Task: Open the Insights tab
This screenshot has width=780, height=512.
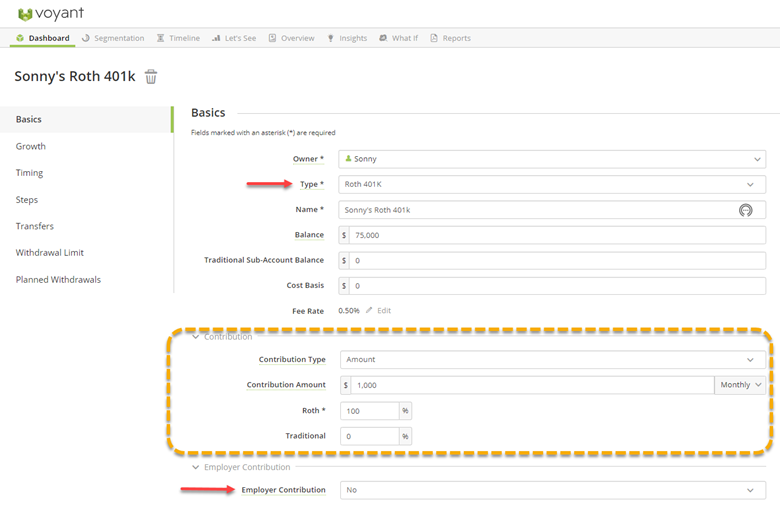Action: pyautogui.click(x=347, y=38)
